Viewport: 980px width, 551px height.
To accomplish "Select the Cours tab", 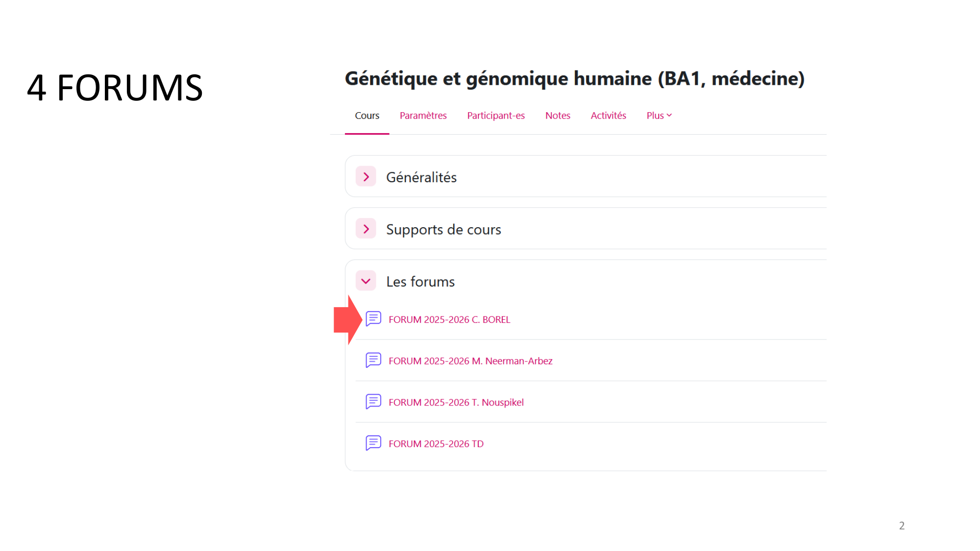I will [x=367, y=116].
